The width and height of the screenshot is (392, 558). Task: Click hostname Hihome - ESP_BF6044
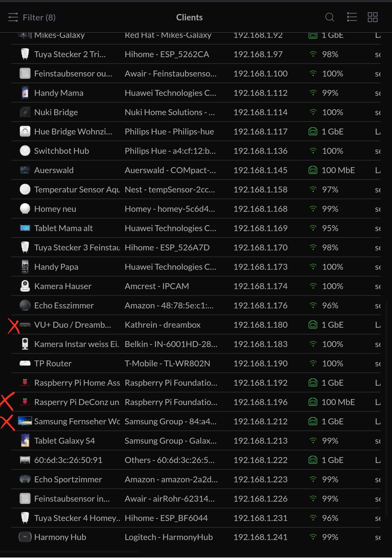(x=166, y=518)
